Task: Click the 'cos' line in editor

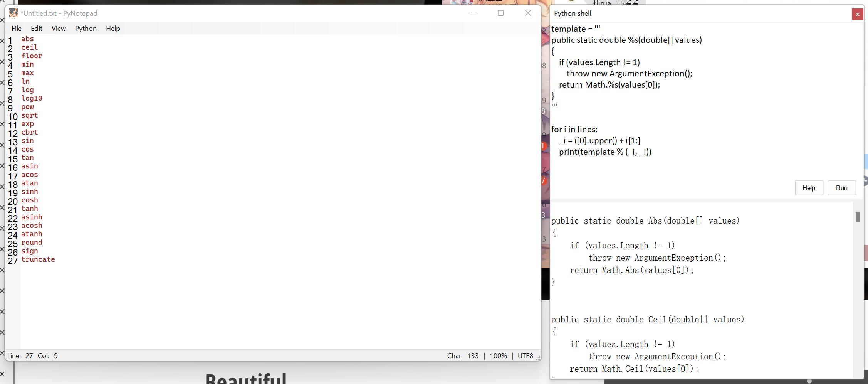Action: coord(27,149)
